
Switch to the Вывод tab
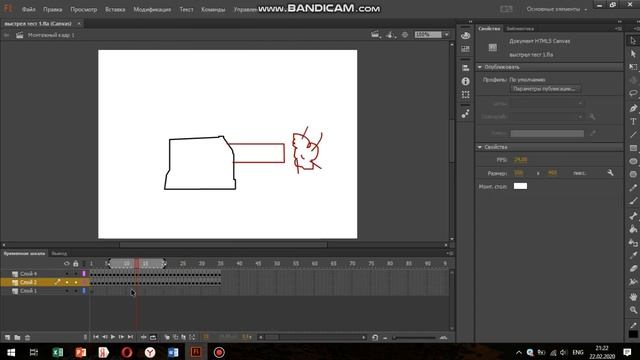[x=59, y=253]
